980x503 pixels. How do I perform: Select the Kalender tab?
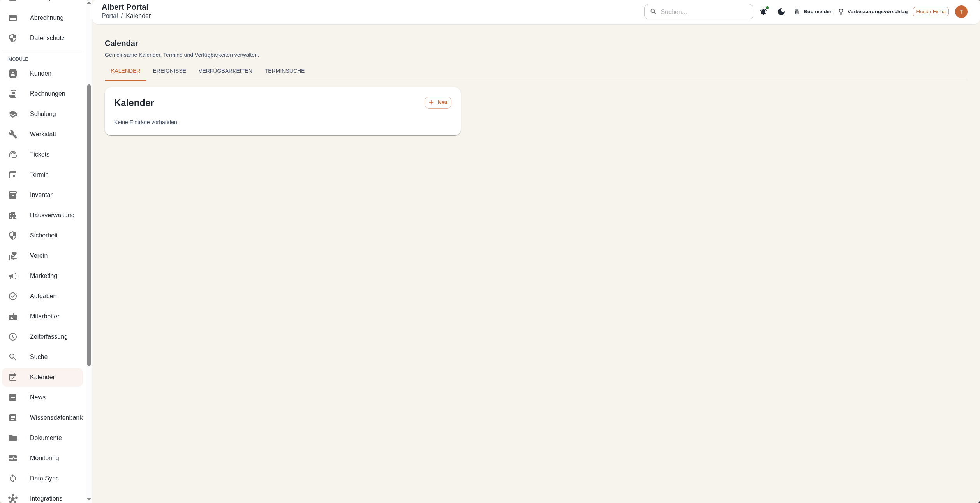pyautogui.click(x=125, y=71)
